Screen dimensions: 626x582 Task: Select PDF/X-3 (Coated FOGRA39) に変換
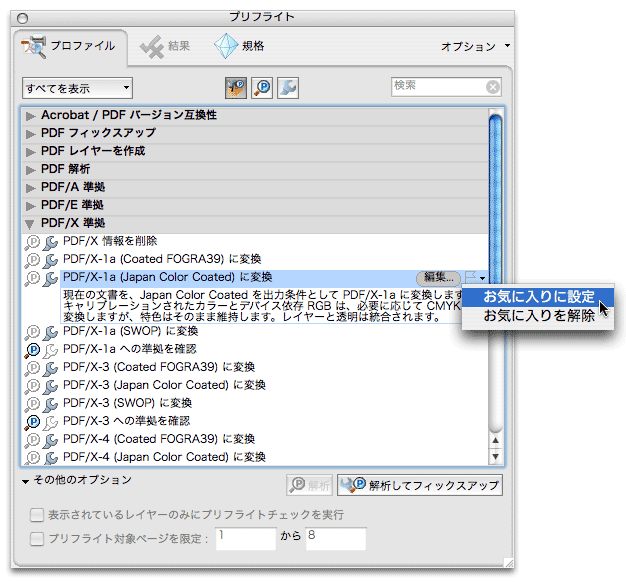(x=159, y=367)
